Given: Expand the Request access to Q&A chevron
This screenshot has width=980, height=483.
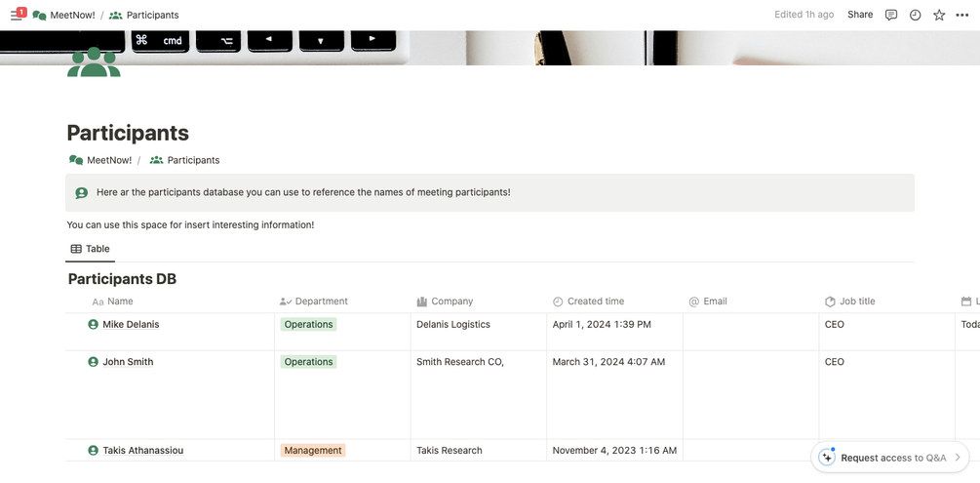Looking at the screenshot, I should [959, 457].
